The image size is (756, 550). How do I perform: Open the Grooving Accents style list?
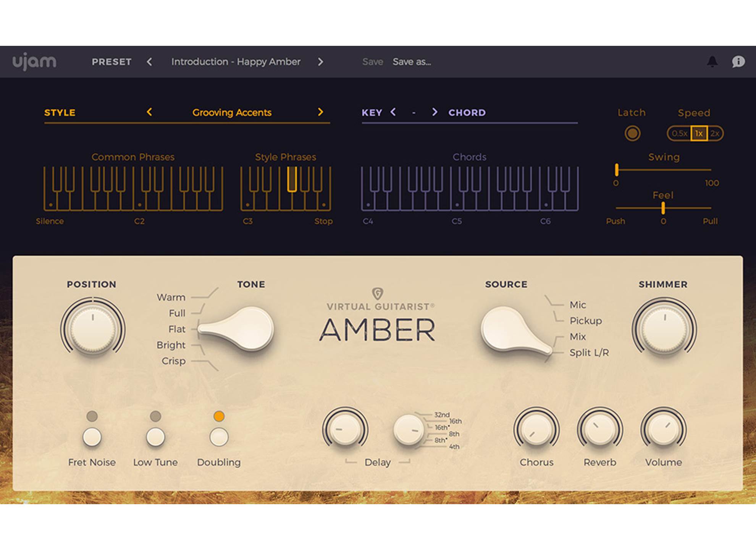pyautogui.click(x=232, y=112)
